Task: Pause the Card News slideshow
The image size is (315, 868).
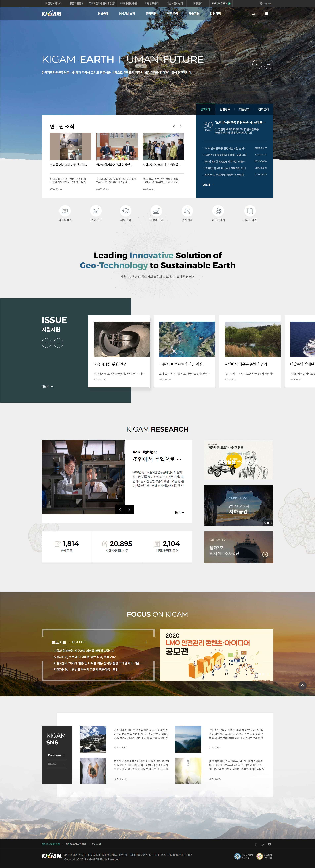Action: (268, 523)
